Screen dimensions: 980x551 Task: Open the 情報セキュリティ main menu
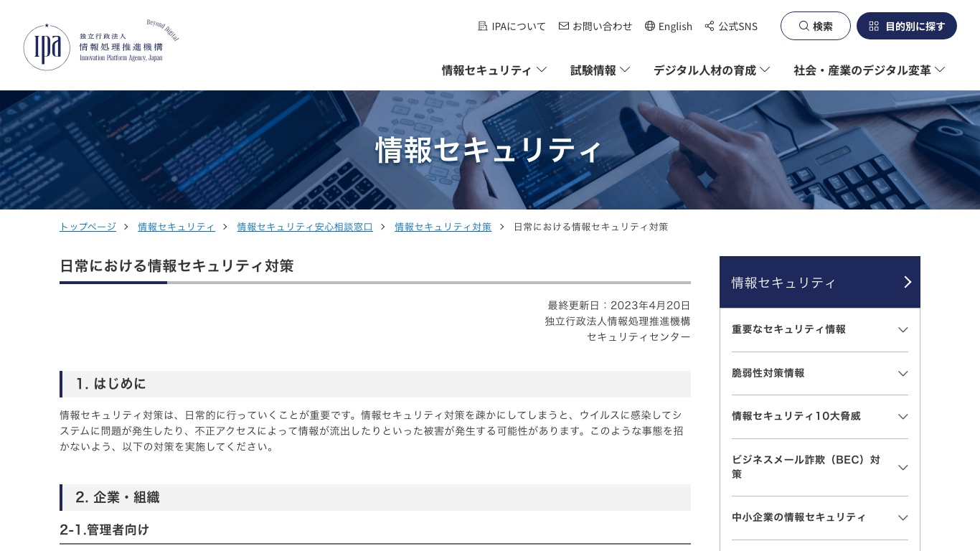point(494,70)
